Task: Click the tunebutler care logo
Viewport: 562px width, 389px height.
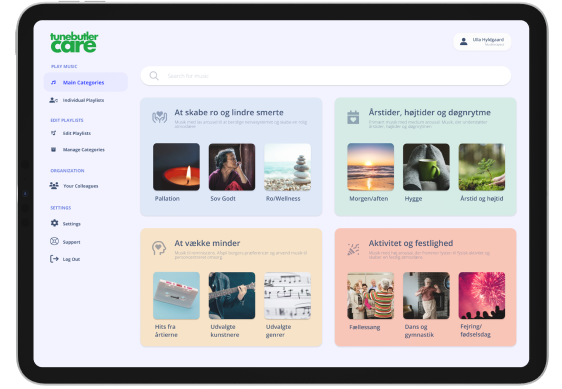Action: coord(74,42)
